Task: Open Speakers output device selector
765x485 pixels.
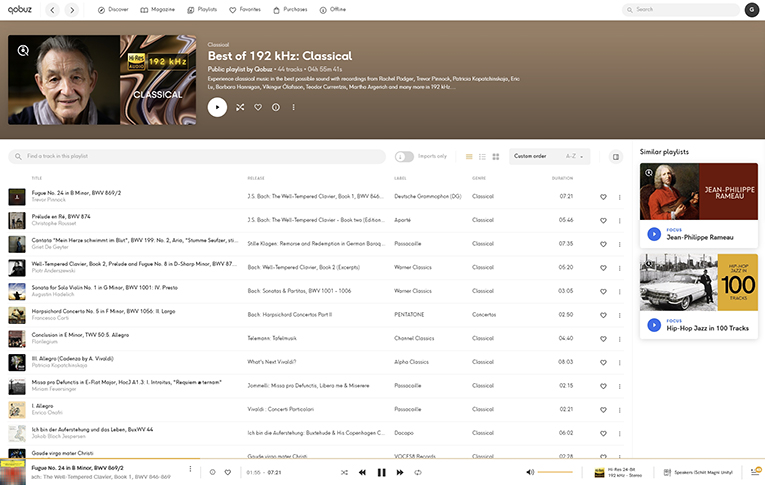Action: pyautogui.click(x=698, y=472)
